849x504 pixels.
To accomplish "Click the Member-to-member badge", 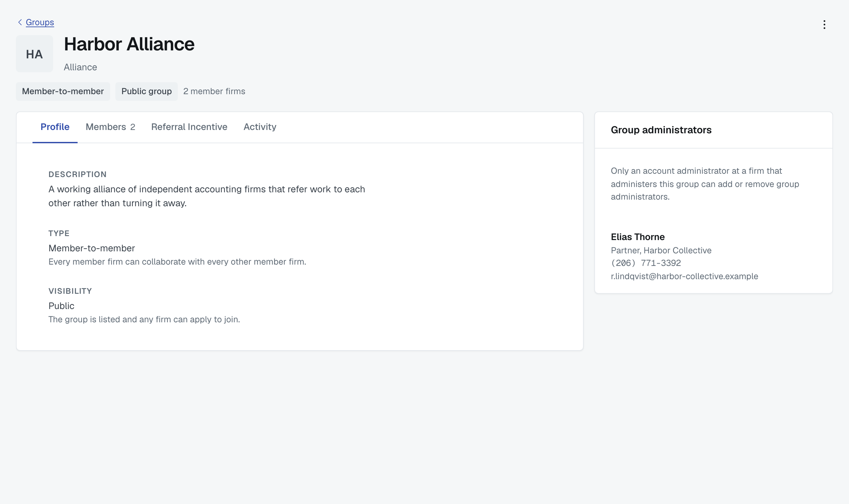I will click(63, 92).
